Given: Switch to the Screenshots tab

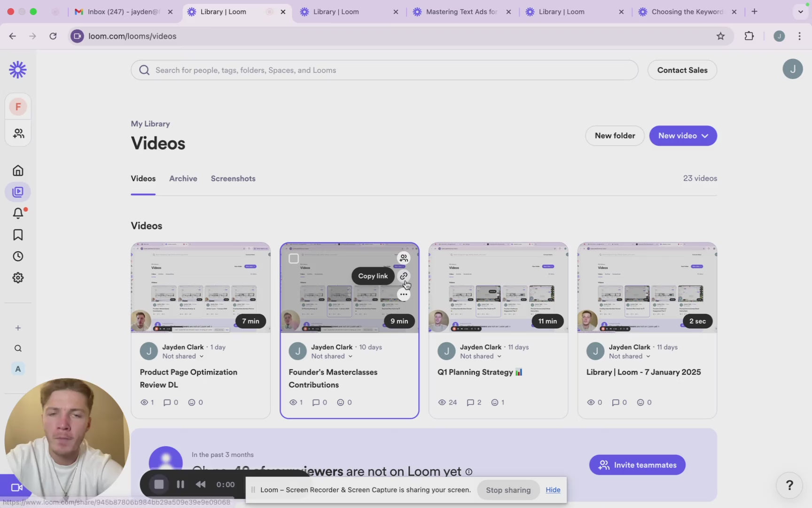Looking at the screenshot, I should pos(233,178).
